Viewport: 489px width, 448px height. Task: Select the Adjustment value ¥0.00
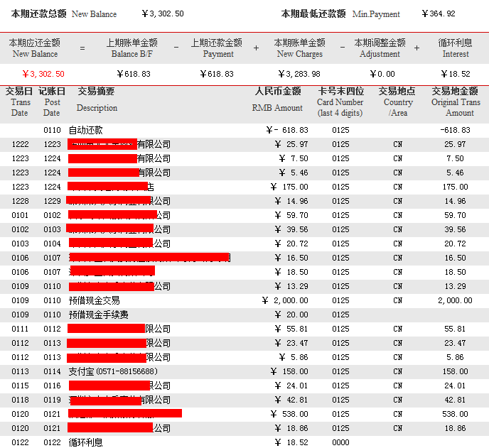pyautogui.click(x=382, y=74)
